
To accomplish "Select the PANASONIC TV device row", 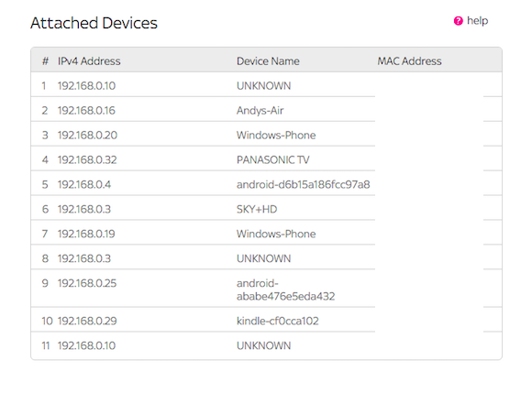I will pyautogui.click(x=266, y=158).
